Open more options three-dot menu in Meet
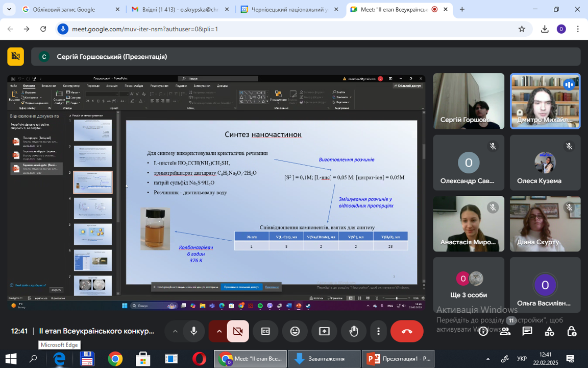 (x=378, y=331)
